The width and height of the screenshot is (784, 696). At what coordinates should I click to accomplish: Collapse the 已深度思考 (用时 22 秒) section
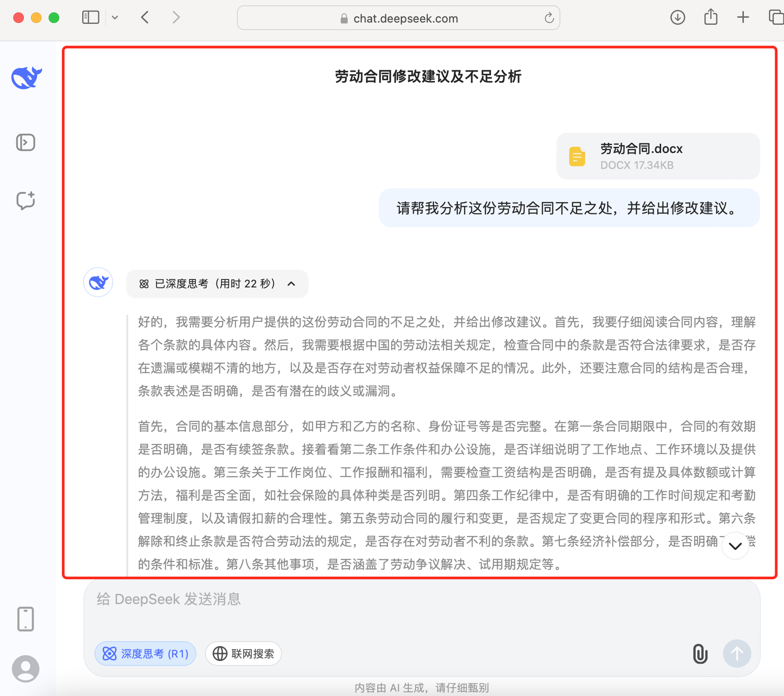coord(217,284)
